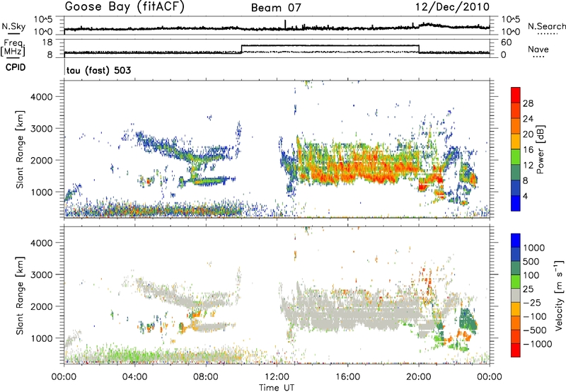Click the '20:00' time axis tick label
566x392 pixels.
coord(418,377)
